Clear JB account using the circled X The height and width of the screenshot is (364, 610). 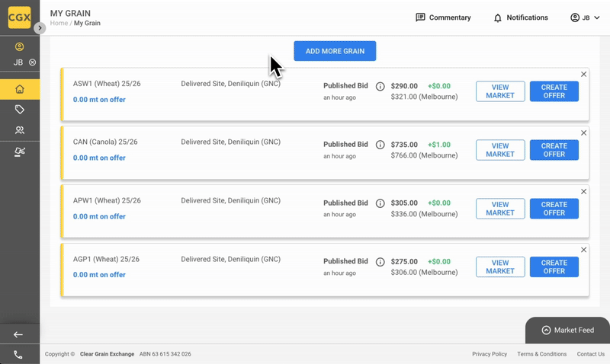[x=32, y=62]
